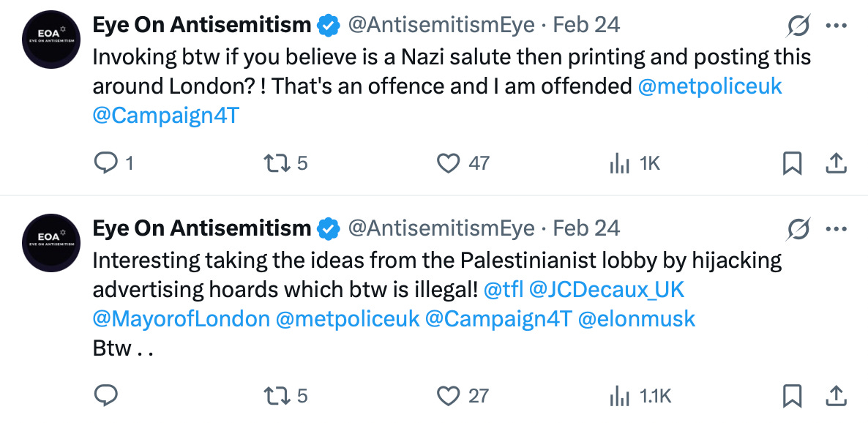Open Grok icon on first tweet
The width and height of the screenshot is (868, 423).
pos(798,26)
